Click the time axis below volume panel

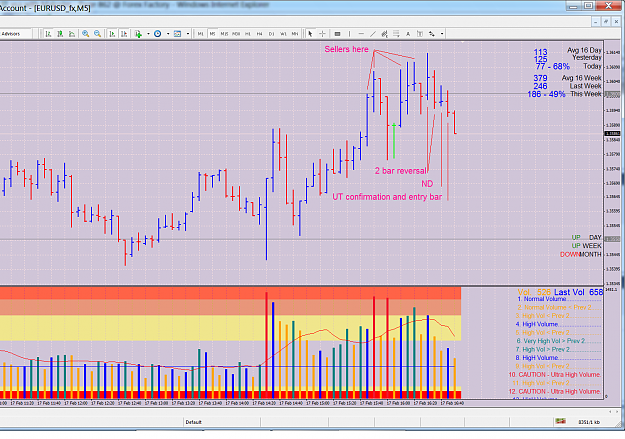[x=230, y=403]
